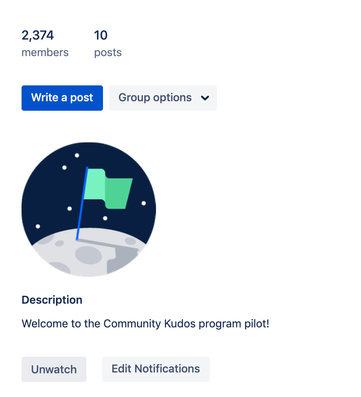The image size is (361, 397).
Task: Click the green flag in the group avatar
Action: pos(108,189)
